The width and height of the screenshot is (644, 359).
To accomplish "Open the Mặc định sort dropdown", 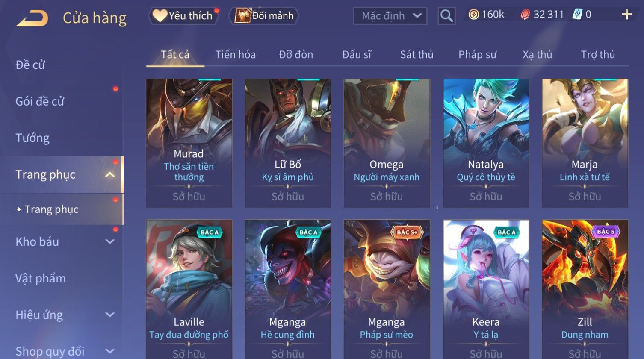I will tap(390, 16).
